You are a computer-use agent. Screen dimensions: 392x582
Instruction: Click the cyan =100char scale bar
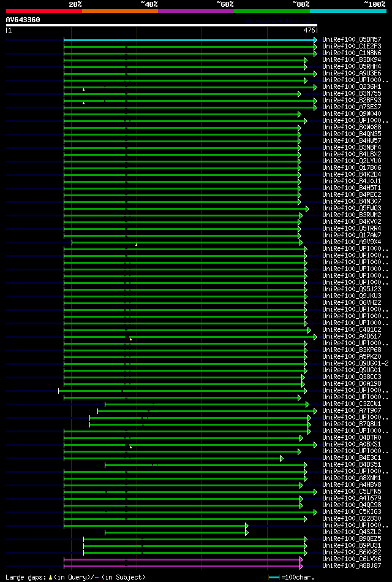click(274, 578)
